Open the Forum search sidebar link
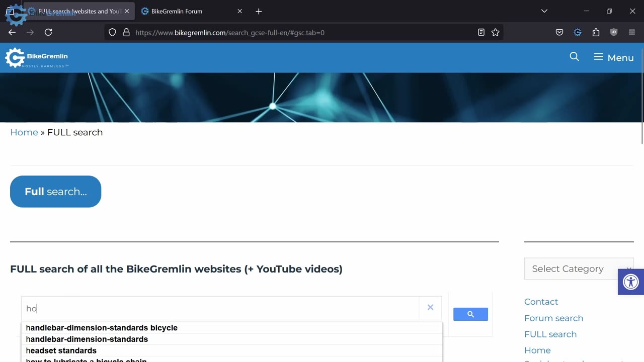The height and width of the screenshot is (362, 644). 553,318
